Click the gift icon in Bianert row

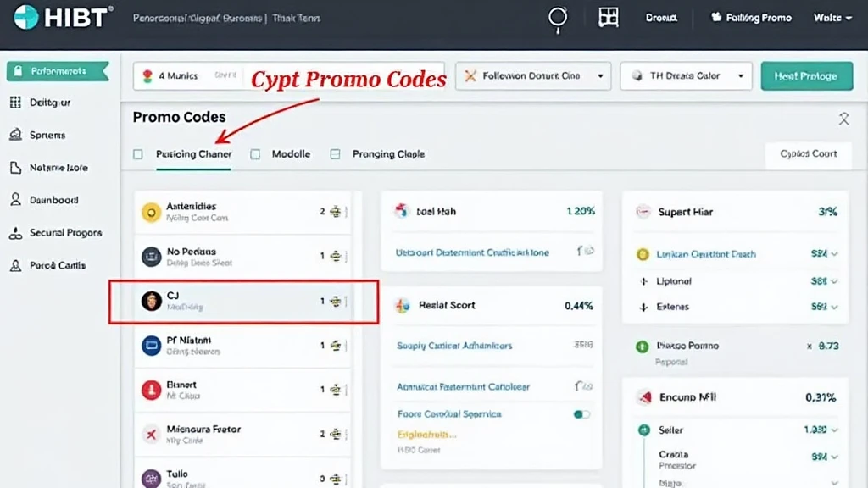tap(336, 390)
